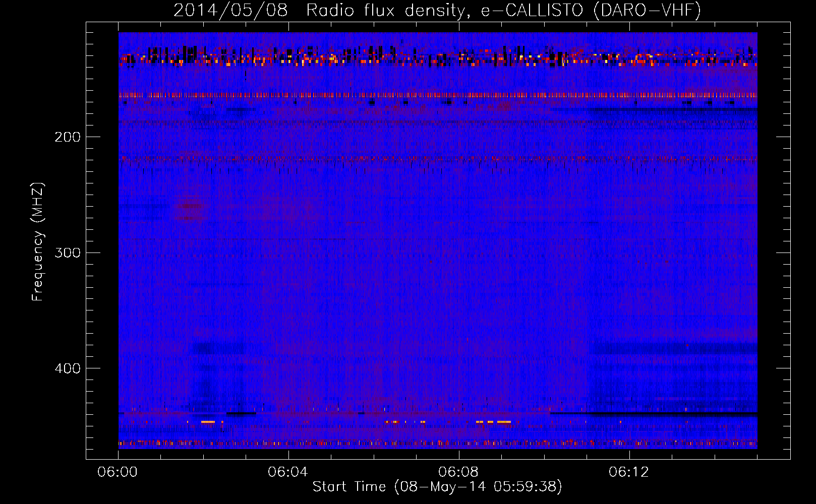Click the 'Frequency (MHZ)' axis label
Viewport: 816px width, 504px height.
[x=38, y=242]
